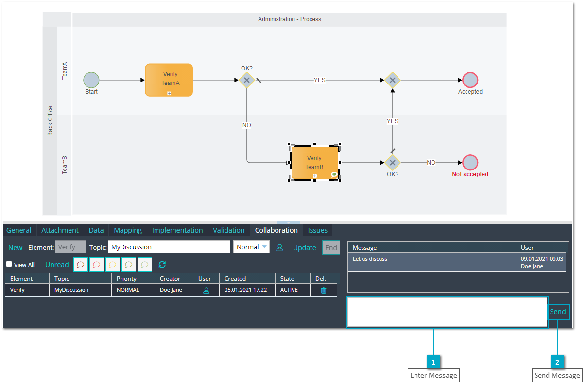Image resolution: width=588 pixels, height=388 pixels.
Task: Click the Unread filter link
Action: click(x=57, y=265)
